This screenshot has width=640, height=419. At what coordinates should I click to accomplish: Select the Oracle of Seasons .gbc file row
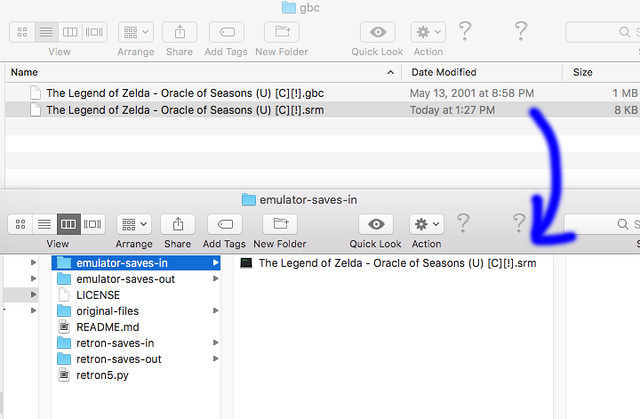coord(322,93)
